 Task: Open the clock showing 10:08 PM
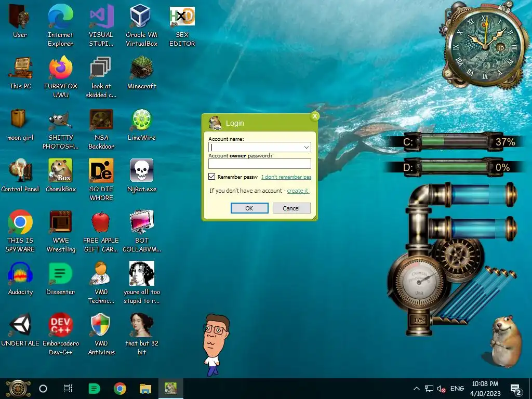(485, 389)
